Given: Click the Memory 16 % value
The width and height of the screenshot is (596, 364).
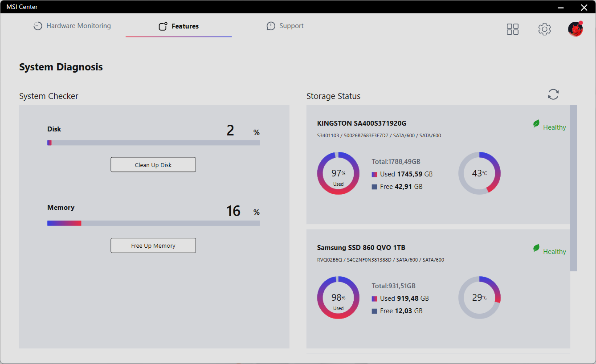Looking at the screenshot, I should pyautogui.click(x=243, y=211).
